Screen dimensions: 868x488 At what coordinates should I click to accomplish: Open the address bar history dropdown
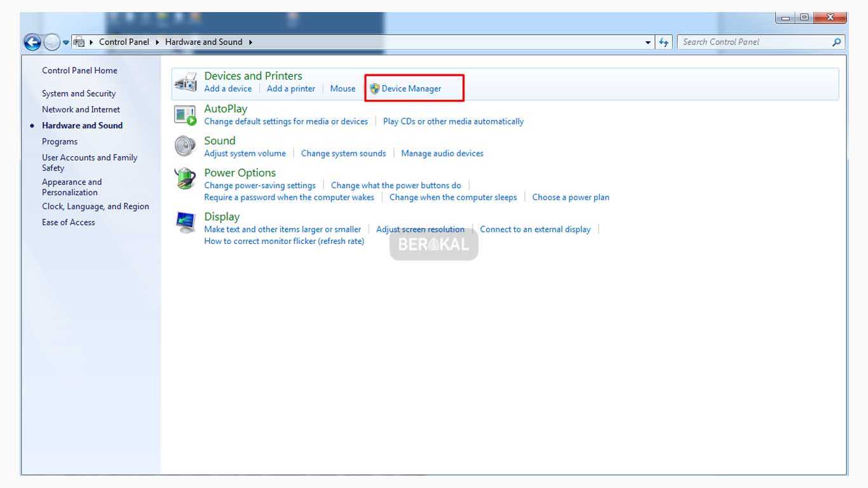coord(648,43)
